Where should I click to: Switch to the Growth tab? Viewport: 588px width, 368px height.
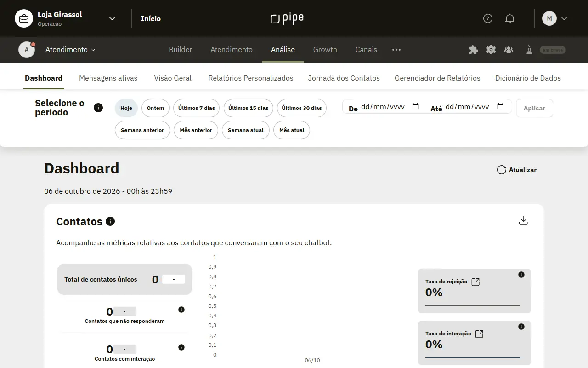[x=325, y=50]
